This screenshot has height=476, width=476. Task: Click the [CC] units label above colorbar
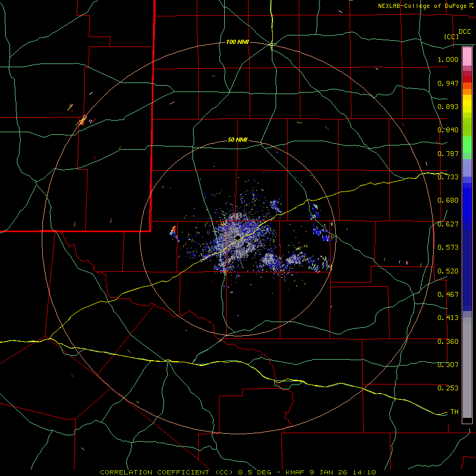(x=452, y=36)
